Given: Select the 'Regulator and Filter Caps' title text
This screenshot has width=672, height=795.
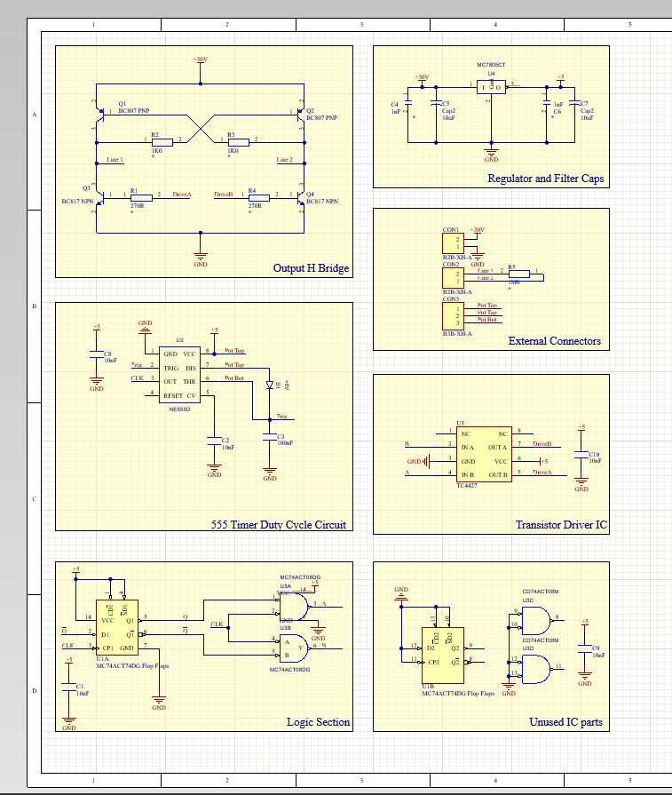Looking at the screenshot, I should (x=545, y=179).
